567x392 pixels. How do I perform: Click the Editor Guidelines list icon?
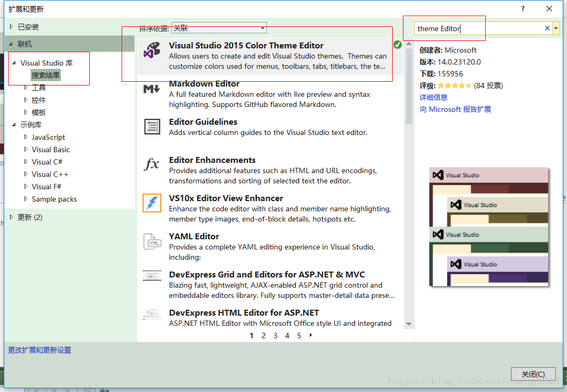pyautogui.click(x=152, y=127)
